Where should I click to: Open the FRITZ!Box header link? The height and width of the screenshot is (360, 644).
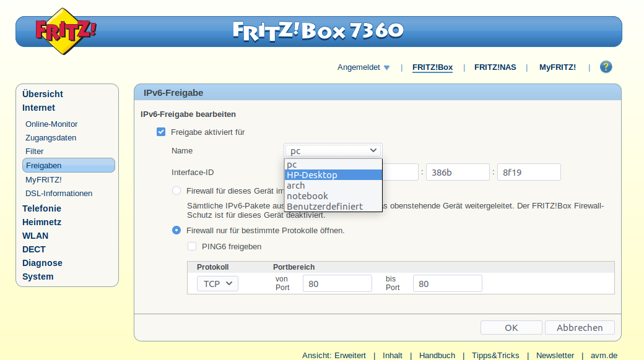click(432, 67)
